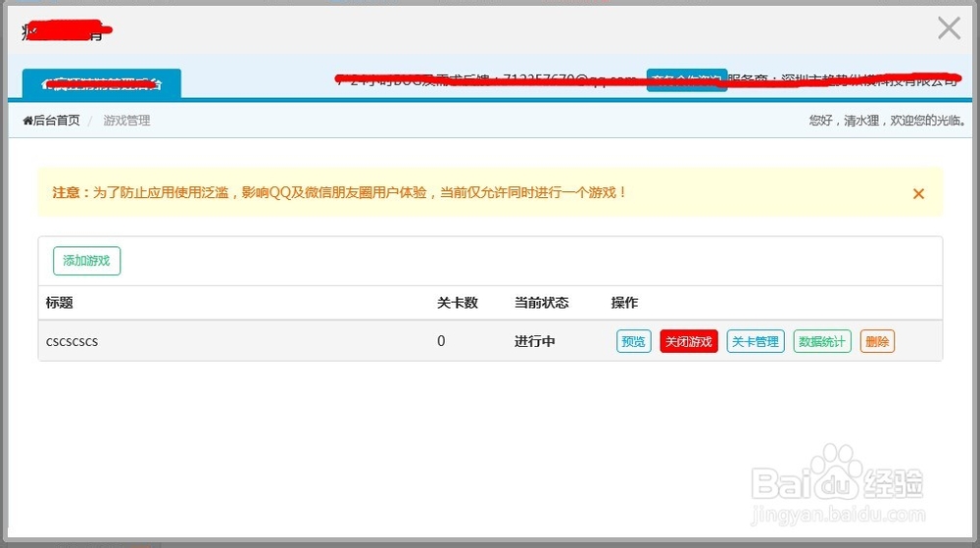Click the level count value 0

click(x=441, y=340)
